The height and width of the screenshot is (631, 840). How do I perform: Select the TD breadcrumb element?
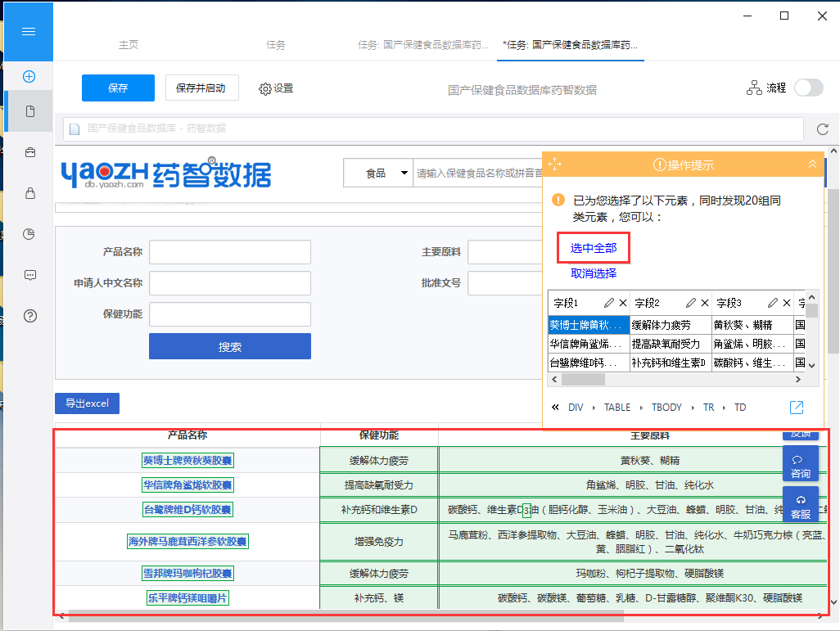740,408
